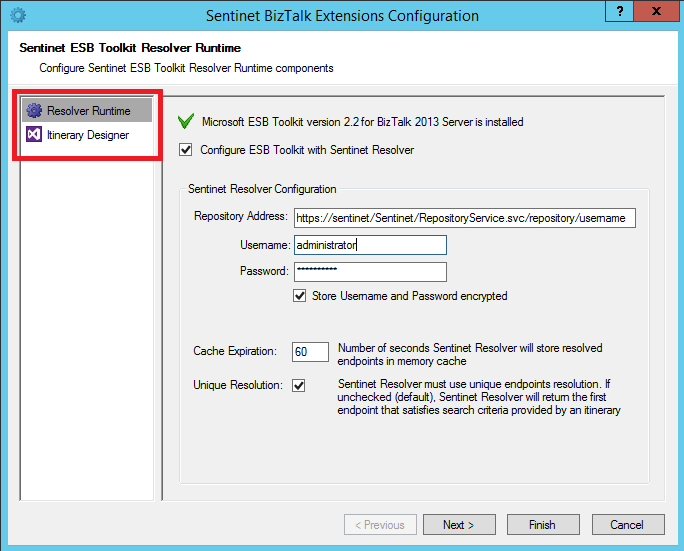The width and height of the screenshot is (684, 551).
Task: Cancel the configuration wizard
Action: coord(627,525)
